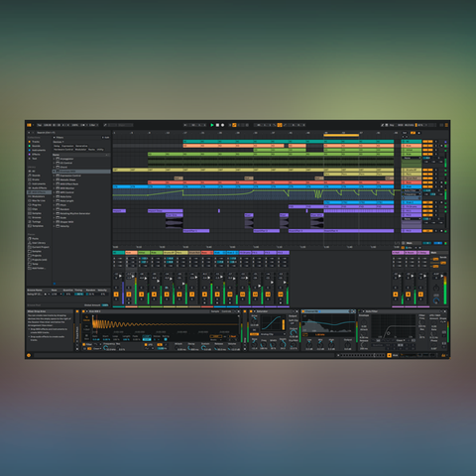Click the Arrangement Record button

(x=222, y=125)
